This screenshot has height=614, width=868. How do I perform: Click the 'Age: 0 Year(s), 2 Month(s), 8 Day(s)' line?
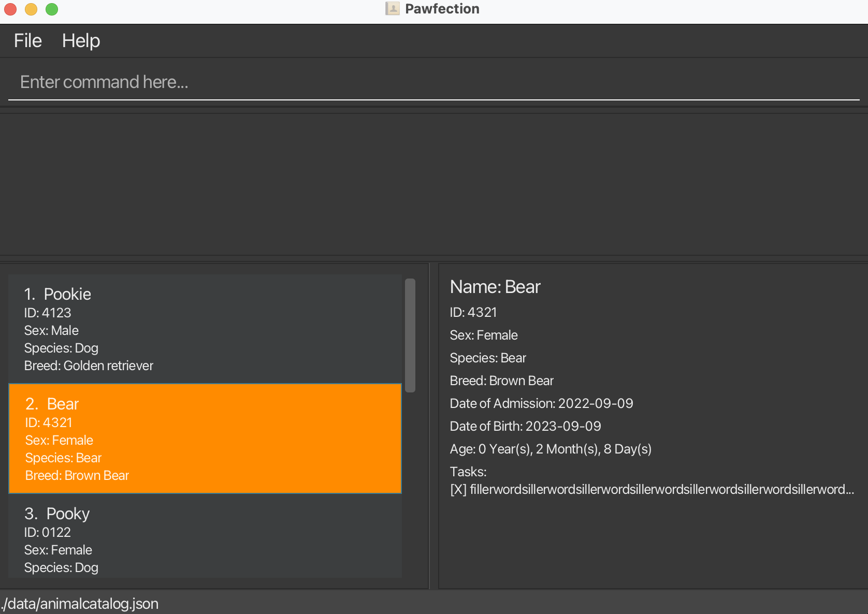551,449
